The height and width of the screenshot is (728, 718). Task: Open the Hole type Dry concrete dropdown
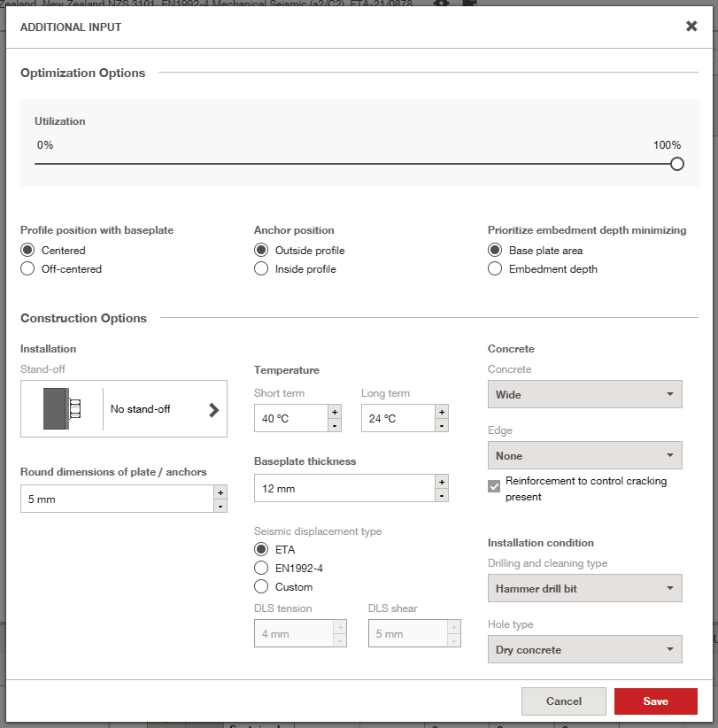click(585, 649)
